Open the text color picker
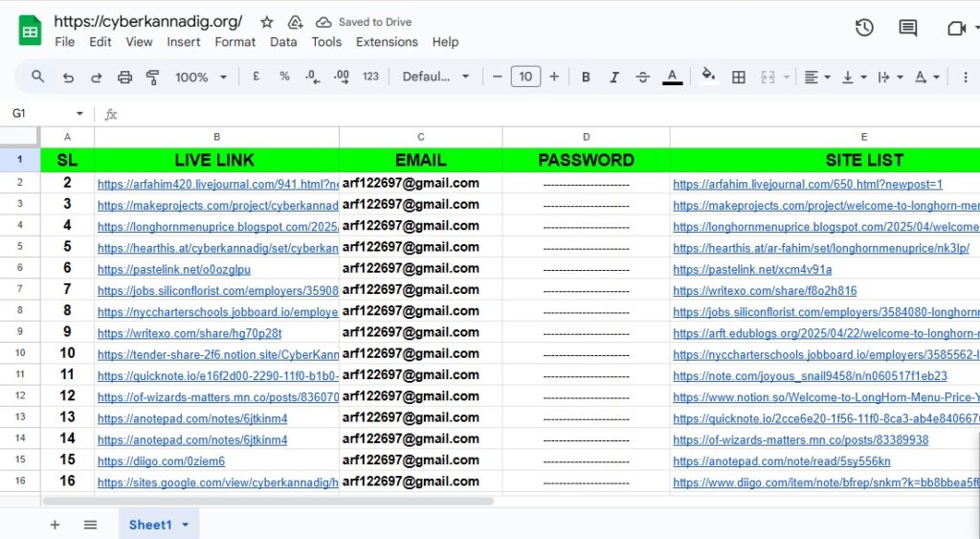Viewport: 980px width, 539px height. pos(672,77)
